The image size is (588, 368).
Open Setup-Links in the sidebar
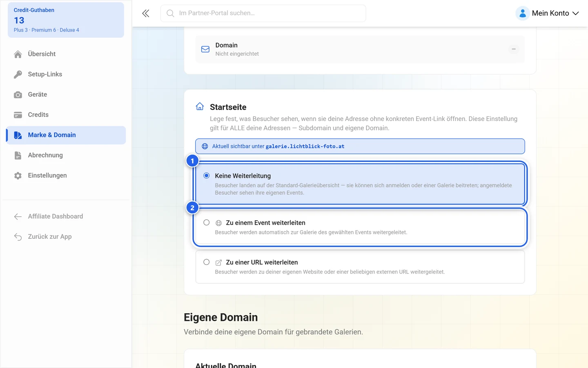coord(66,74)
